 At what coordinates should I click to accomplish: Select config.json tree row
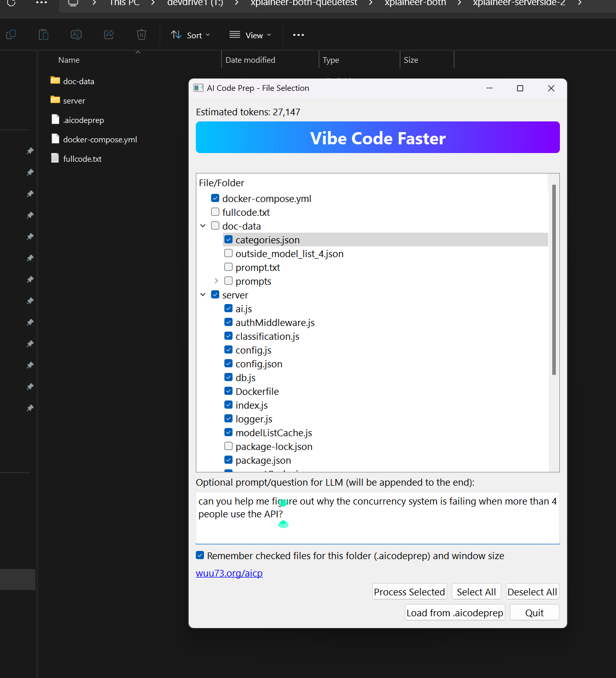(259, 364)
